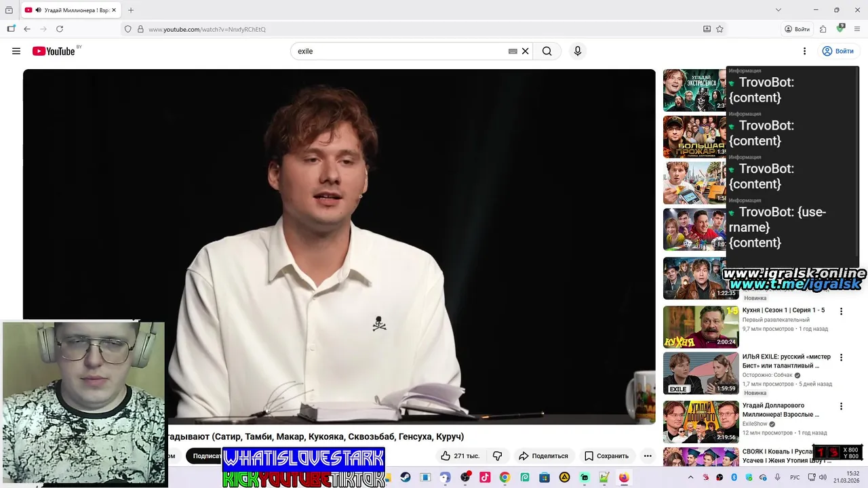Start voice search with microphone icon

click(578, 51)
